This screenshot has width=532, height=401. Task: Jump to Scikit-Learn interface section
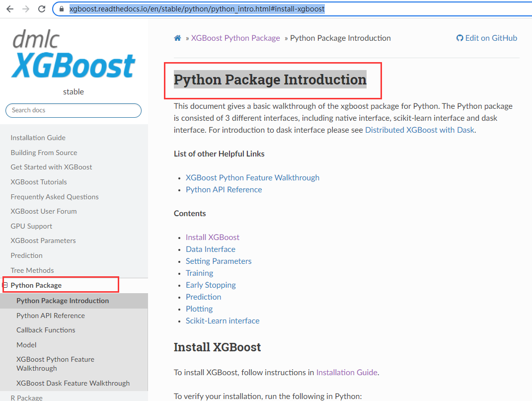pos(223,321)
